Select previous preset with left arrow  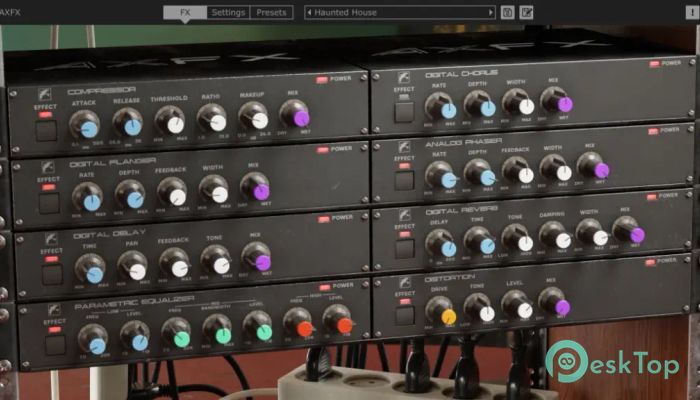(x=311, y=13)
